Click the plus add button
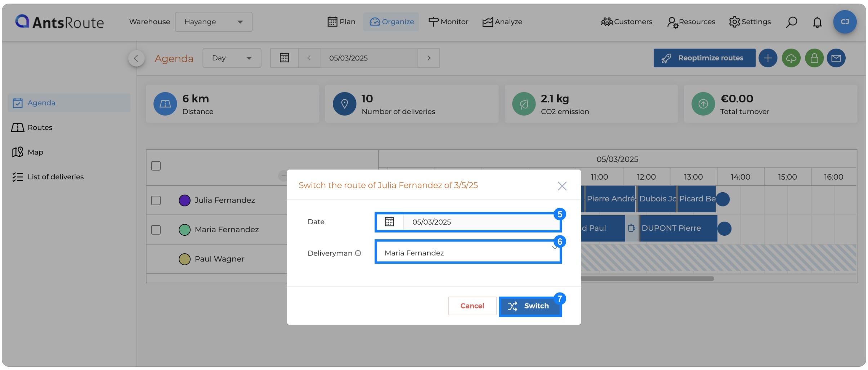 [768, 58]
